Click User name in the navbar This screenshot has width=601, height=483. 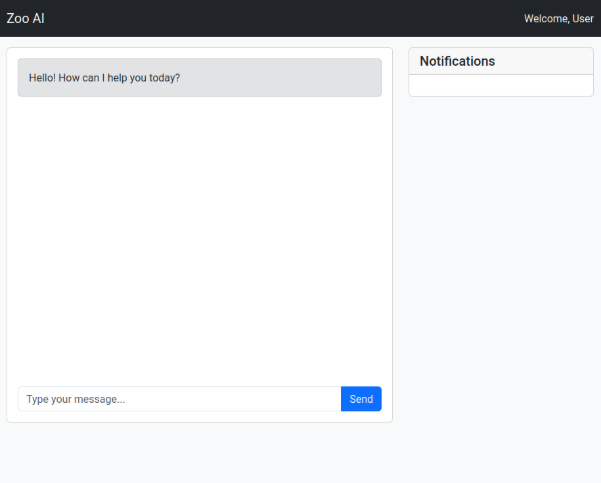click(583, 18)
